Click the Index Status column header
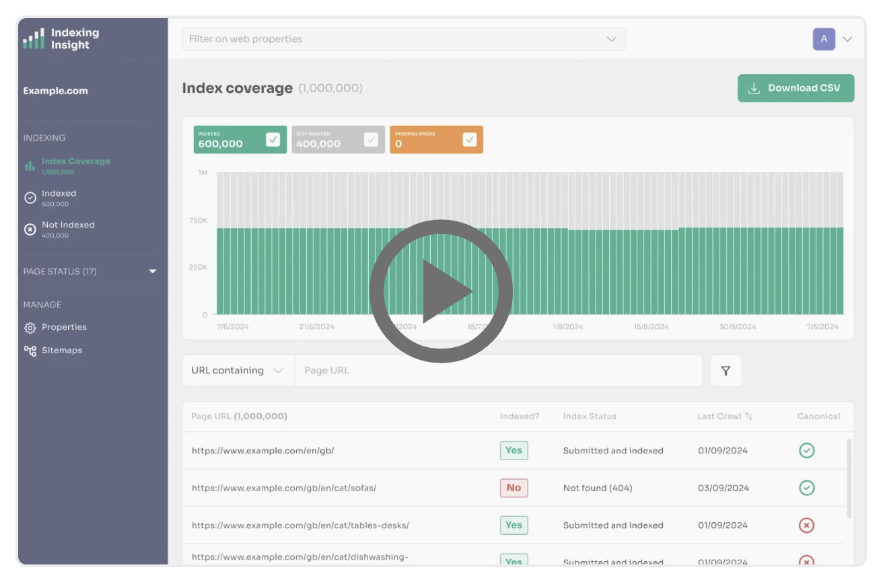This screenshot has height=588, width=883. pyautogui.click(x=590, y=416)
